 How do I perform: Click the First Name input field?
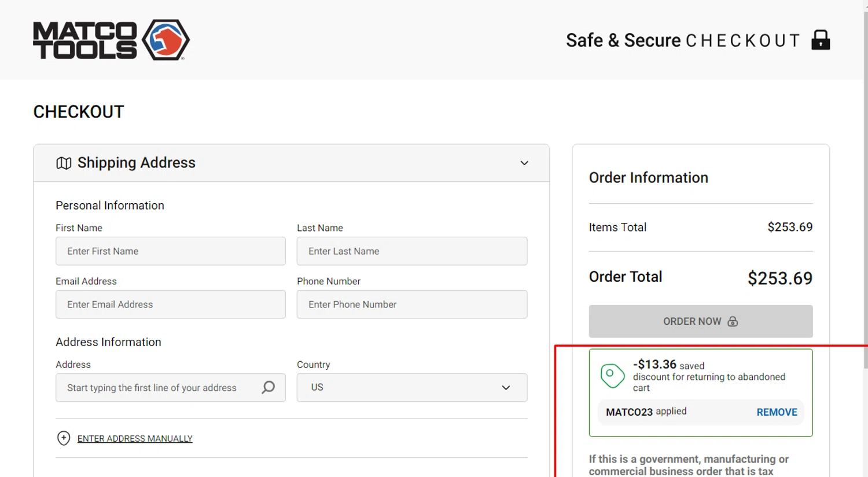tap(171, 251)
